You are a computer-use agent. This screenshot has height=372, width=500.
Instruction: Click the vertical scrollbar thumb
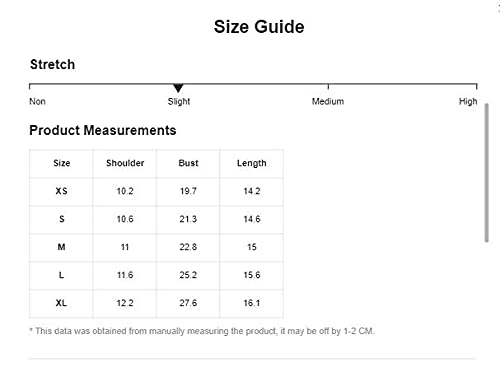tap(487, 173)
